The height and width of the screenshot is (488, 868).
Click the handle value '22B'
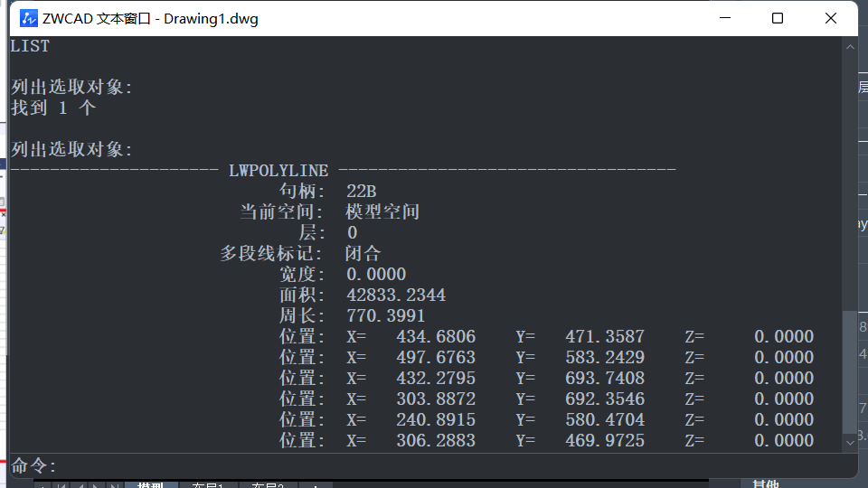[x=361, y=192]
